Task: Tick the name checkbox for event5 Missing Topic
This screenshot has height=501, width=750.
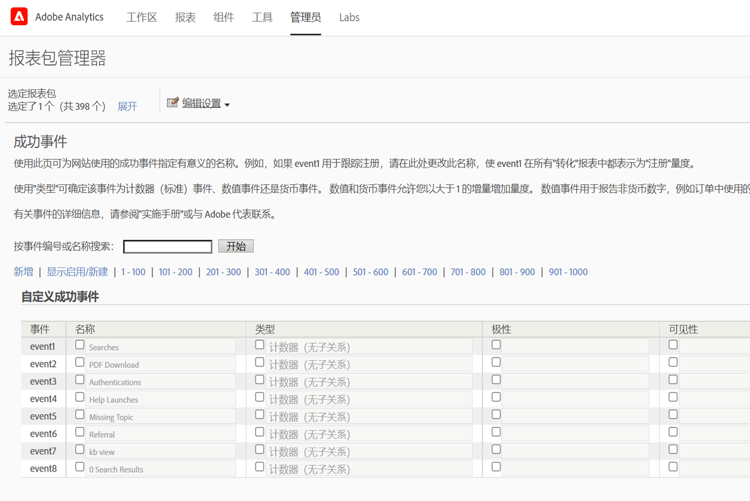Action: point(80,414)
